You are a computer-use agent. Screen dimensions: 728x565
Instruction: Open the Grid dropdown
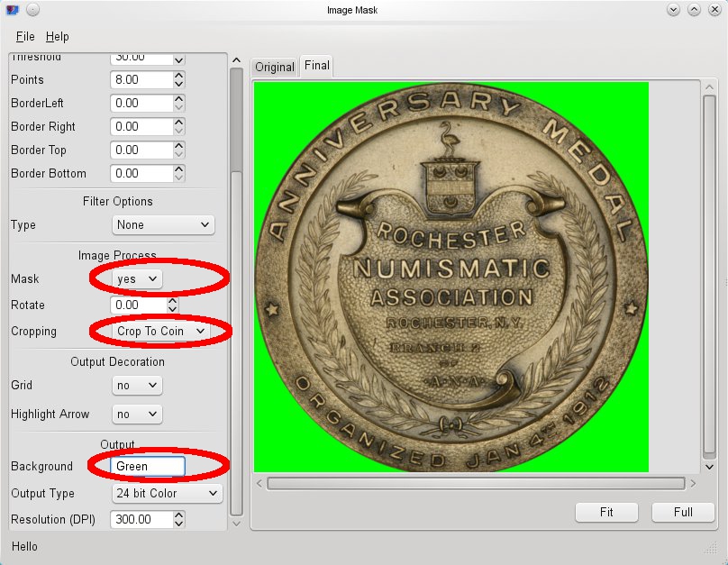coord(137,386)
